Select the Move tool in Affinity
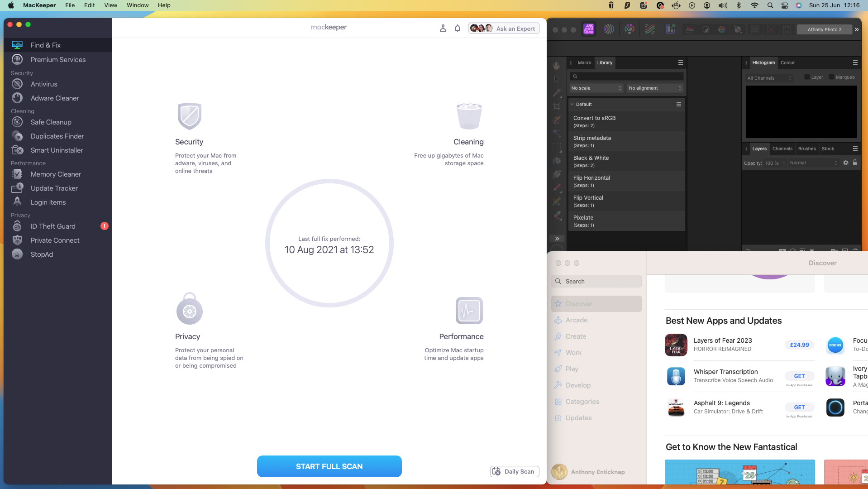This screenshot has height=489, width=868. (x=557, y=79)
